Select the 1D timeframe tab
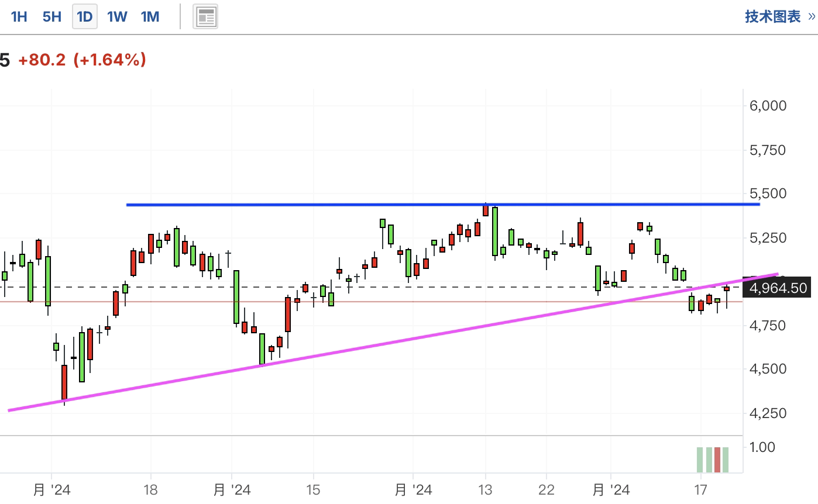 [x=85, y=16]
